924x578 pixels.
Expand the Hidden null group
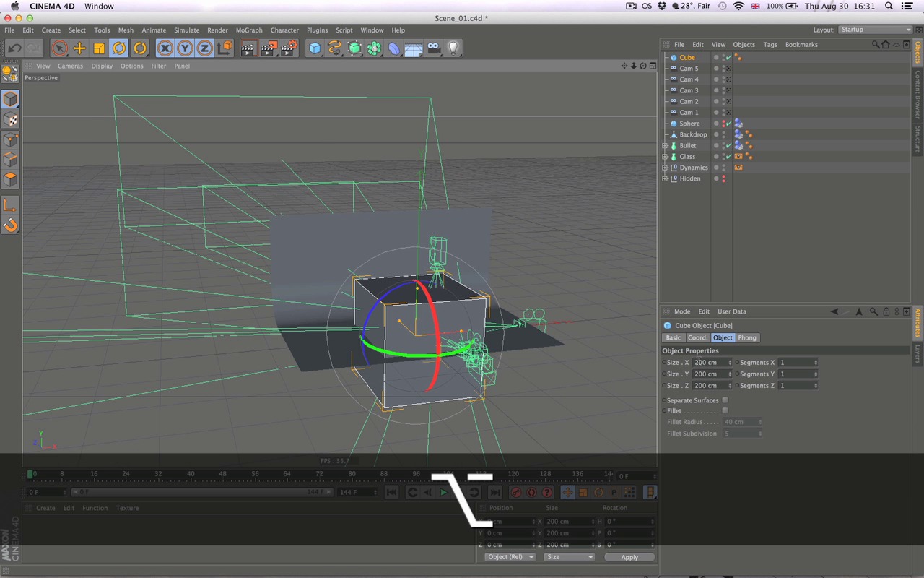point(665,178)
